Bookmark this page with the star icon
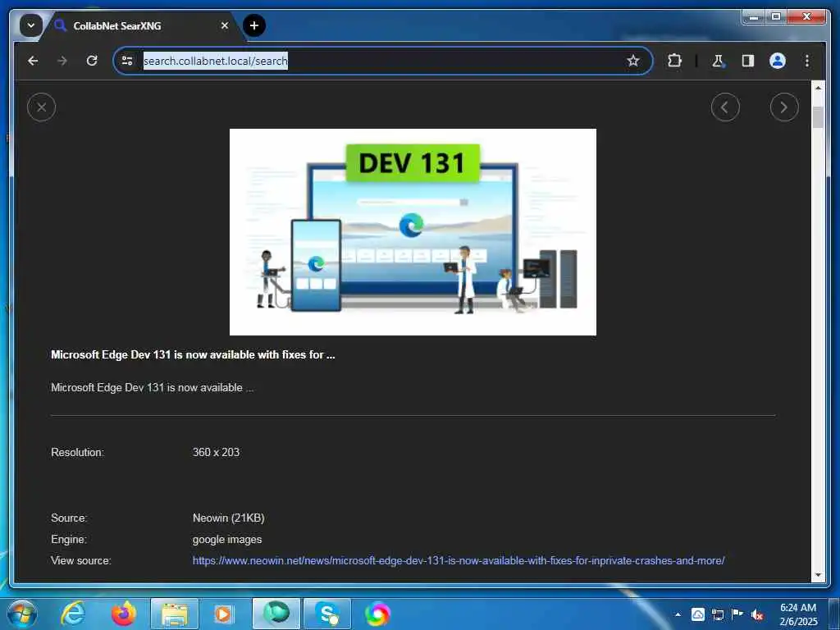The image size is (840, 630). tap(633, 61)
